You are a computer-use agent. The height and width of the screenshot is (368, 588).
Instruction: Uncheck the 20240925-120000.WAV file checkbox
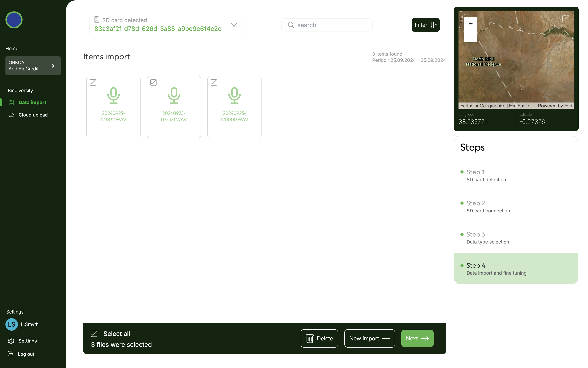tap(214, 82)
